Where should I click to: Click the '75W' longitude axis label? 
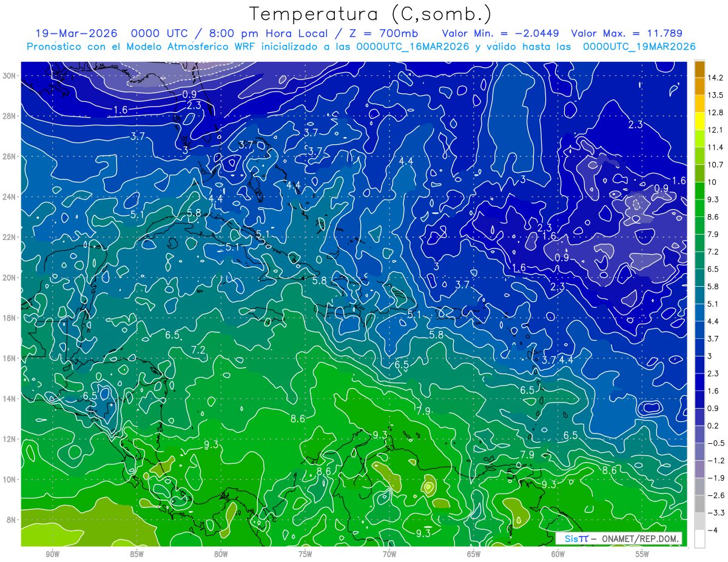pyautogui.click(x=305, y=554)
